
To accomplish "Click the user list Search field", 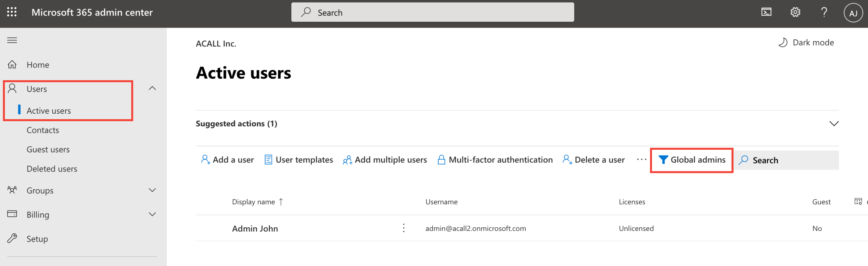I will (x=786, y=160).
